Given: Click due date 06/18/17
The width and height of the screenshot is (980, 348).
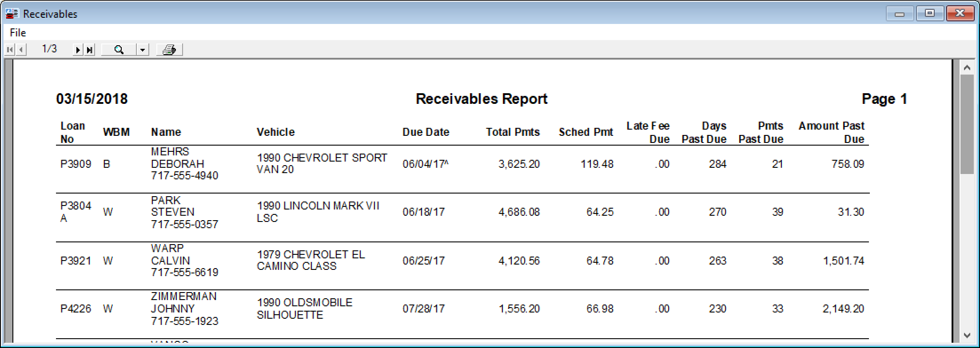Looking at the screenshot, I should coord(423,212).
